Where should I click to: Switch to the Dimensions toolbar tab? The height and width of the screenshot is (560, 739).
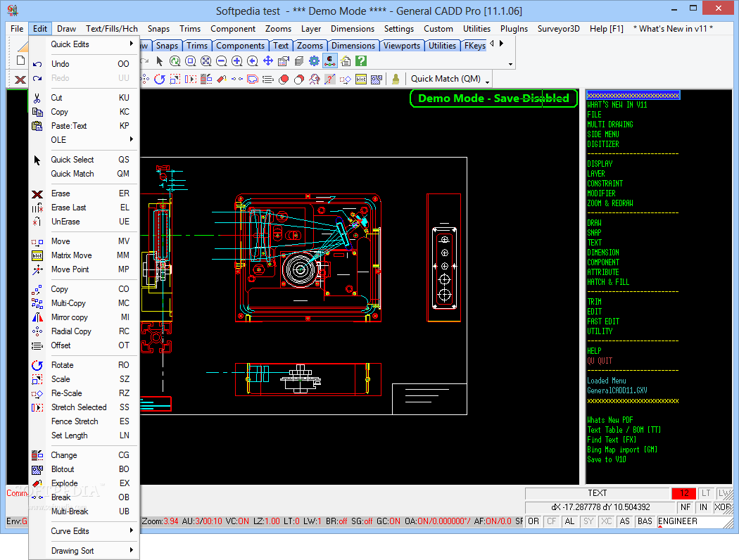(x=353, y=46)
